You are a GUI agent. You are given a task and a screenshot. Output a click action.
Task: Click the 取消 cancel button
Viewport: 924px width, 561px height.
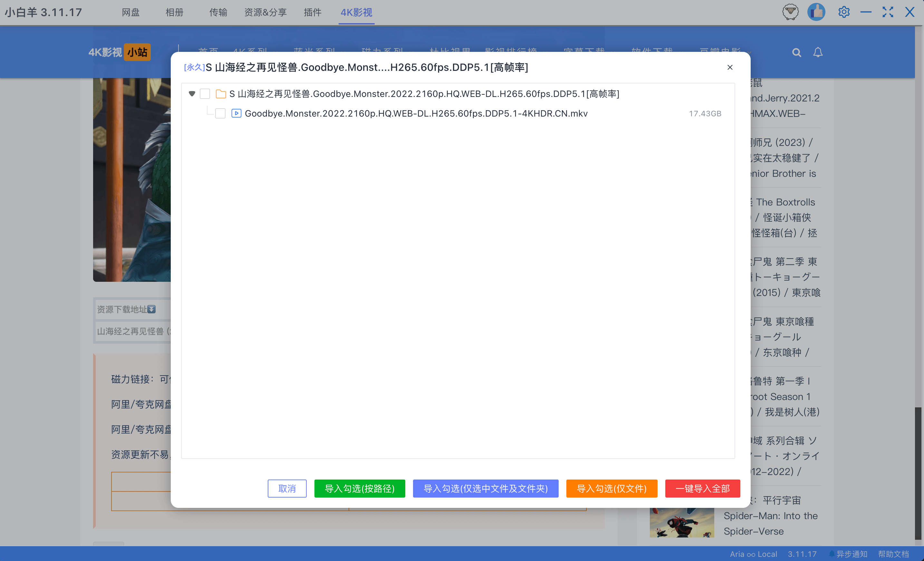[287, 488]
